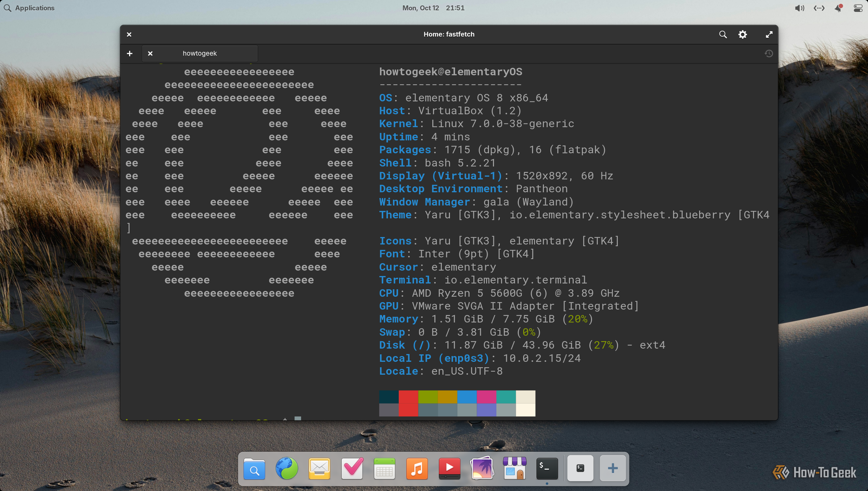
Task: Open the closed tabs history icon
Action: tap(769, 53)
